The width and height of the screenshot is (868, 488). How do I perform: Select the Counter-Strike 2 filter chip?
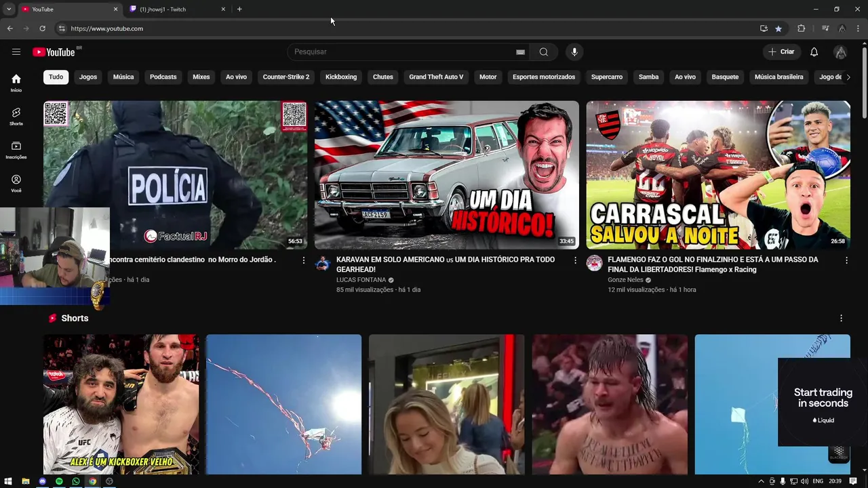coord(286,77)
